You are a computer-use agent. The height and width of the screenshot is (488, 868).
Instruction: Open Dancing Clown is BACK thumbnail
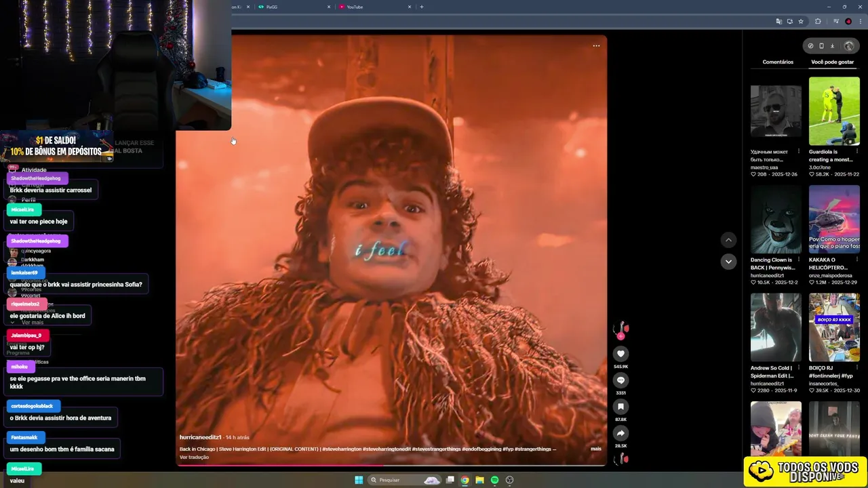(x=776, y=219)
